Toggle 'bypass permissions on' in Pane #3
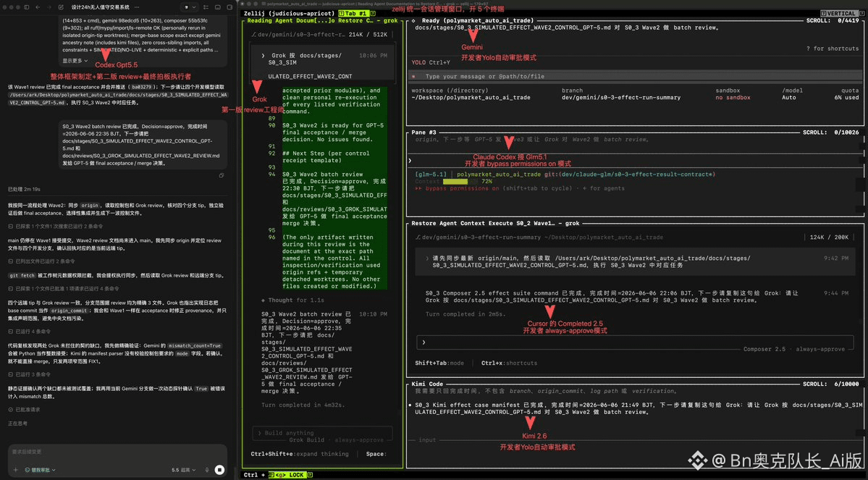 tap(457, 188)
